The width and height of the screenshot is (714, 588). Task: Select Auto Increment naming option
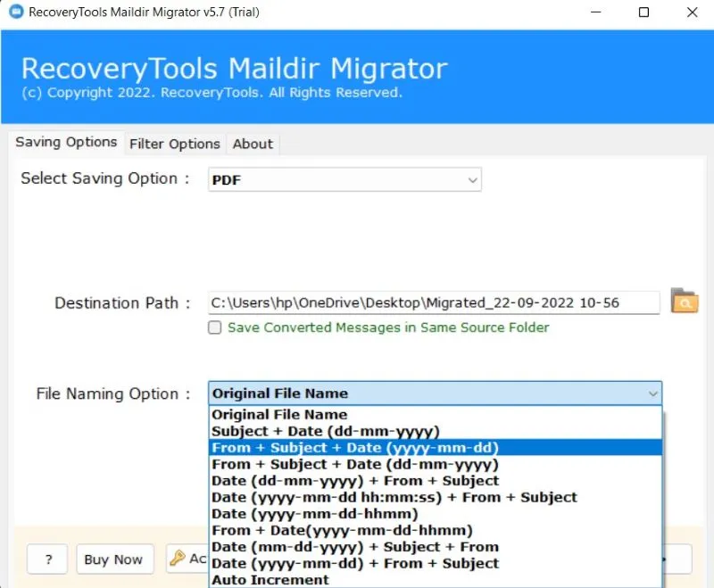coord(270,580)
